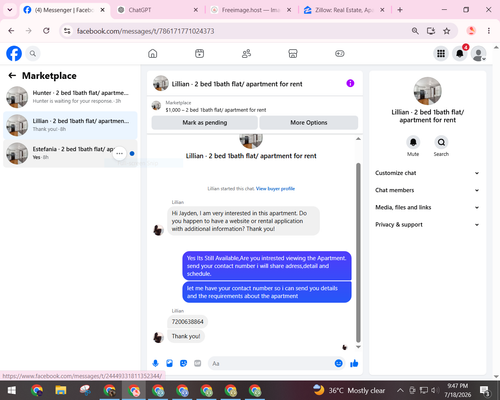Attach a photo using the image icon
The height and width of the screenshot is (400, 500).
click(169, 363)
